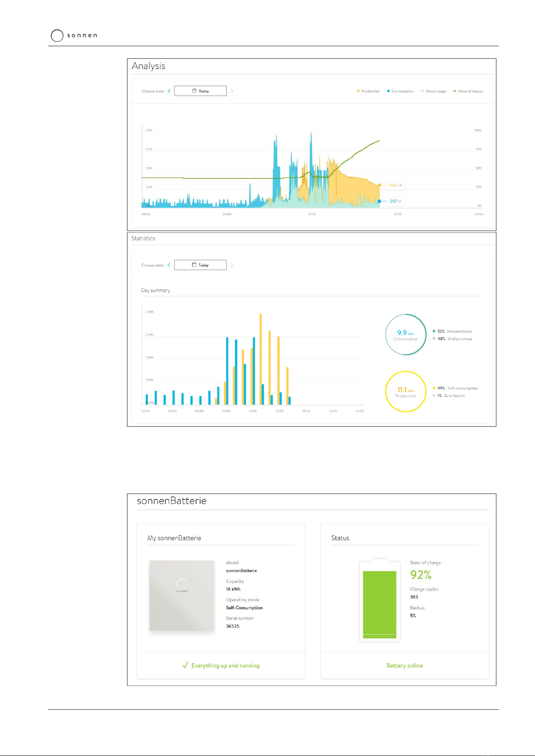Viewport: 535px width, 756px height.
Task: Toggle the Production legend series
Action: 368,91
